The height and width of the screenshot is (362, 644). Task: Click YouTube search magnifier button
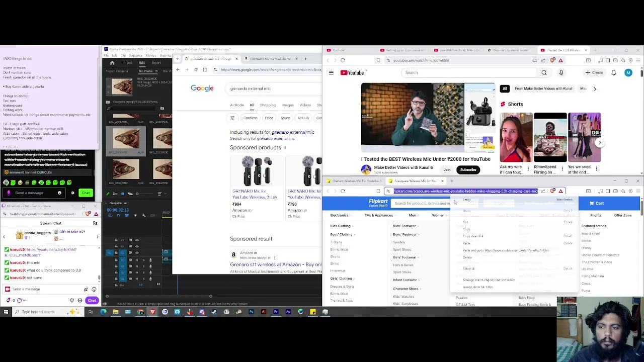pos(544,73)
